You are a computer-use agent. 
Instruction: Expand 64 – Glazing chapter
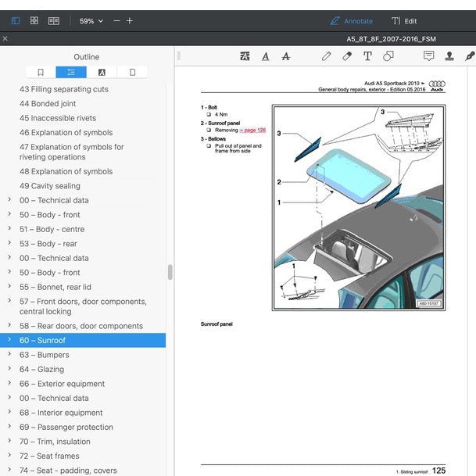(x=9, y=369)
